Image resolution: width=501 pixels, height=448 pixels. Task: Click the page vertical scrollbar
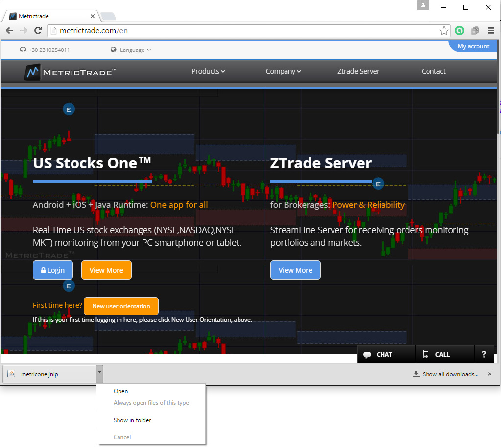click(499, 86)
